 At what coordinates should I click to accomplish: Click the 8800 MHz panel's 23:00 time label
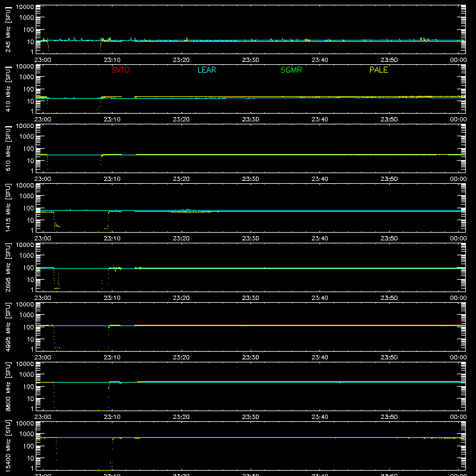pos(43,417)
